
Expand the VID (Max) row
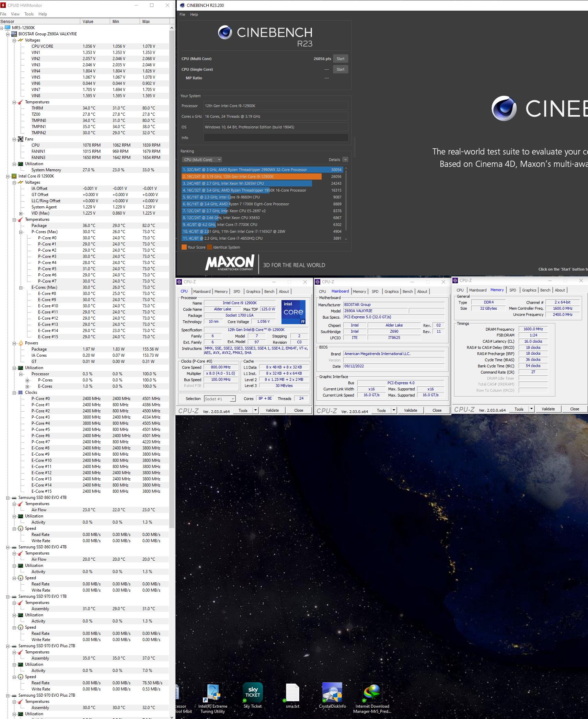pos(21,213)
